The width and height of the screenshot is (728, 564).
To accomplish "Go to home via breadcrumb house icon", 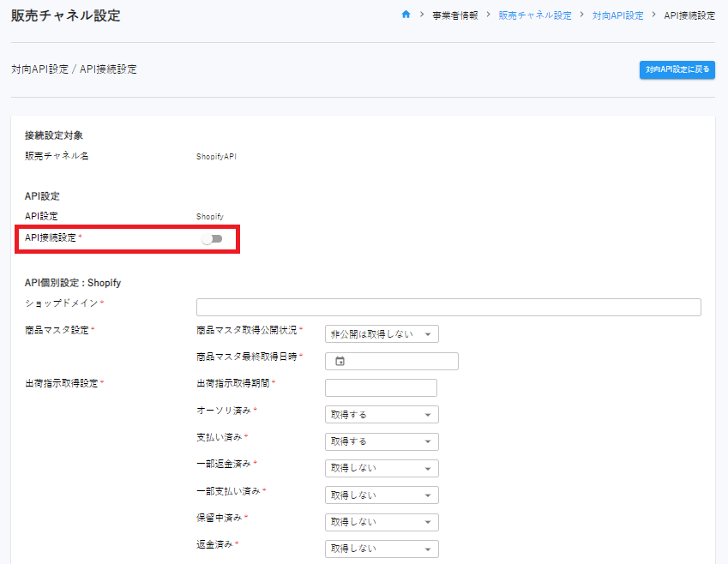I will coord(406,15).
